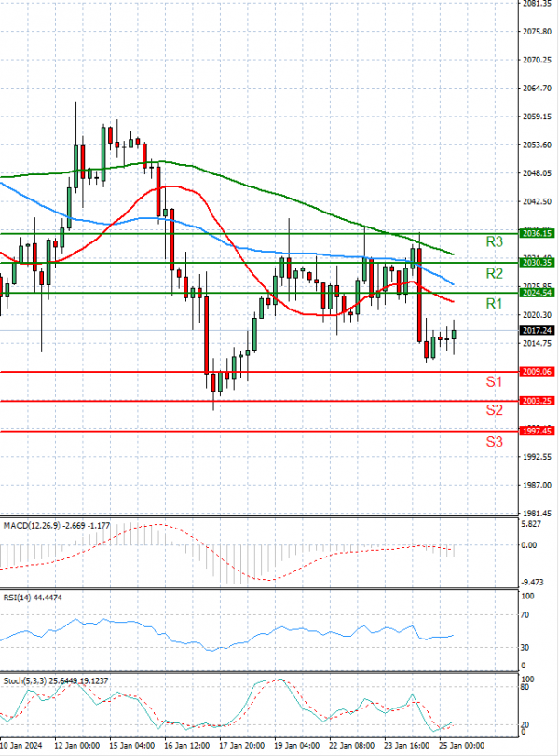
Task: Select the R1 resistance label
Action: click(495, 304)
